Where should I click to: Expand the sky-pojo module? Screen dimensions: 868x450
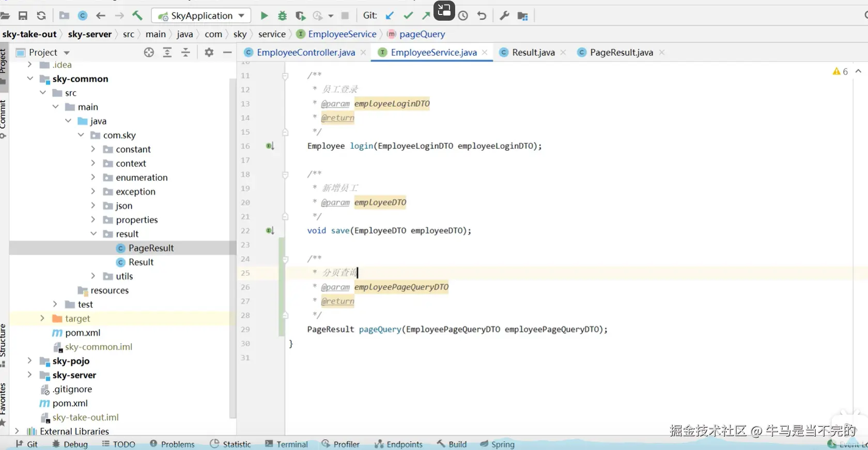pos(29,361)
